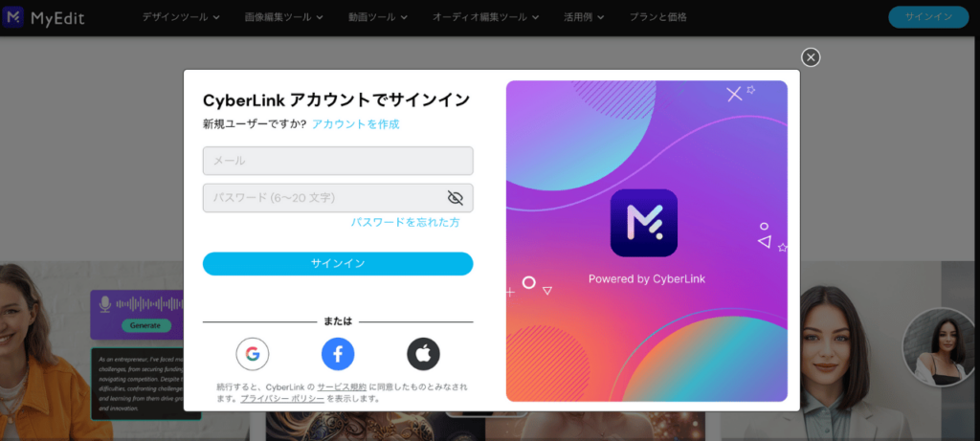Focus the メール input field
This screenshot has width=980, height=441.
coord(338,161)
